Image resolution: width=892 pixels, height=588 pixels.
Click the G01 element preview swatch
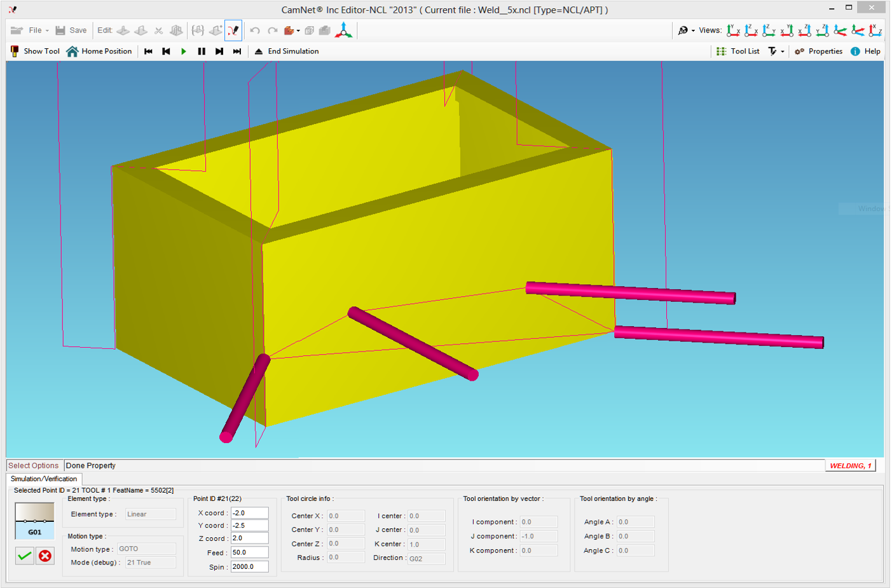pyautogui.click(x=35, y=520)
